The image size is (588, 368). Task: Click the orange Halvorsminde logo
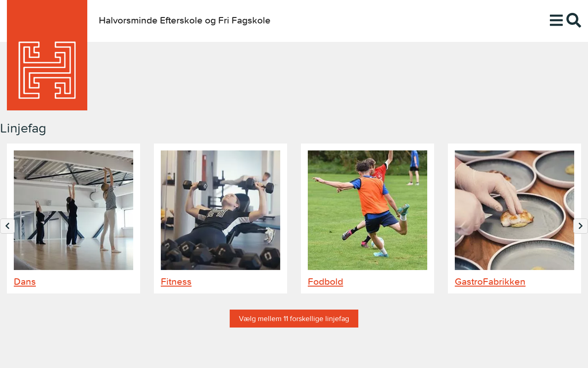(x=47, y=55)
